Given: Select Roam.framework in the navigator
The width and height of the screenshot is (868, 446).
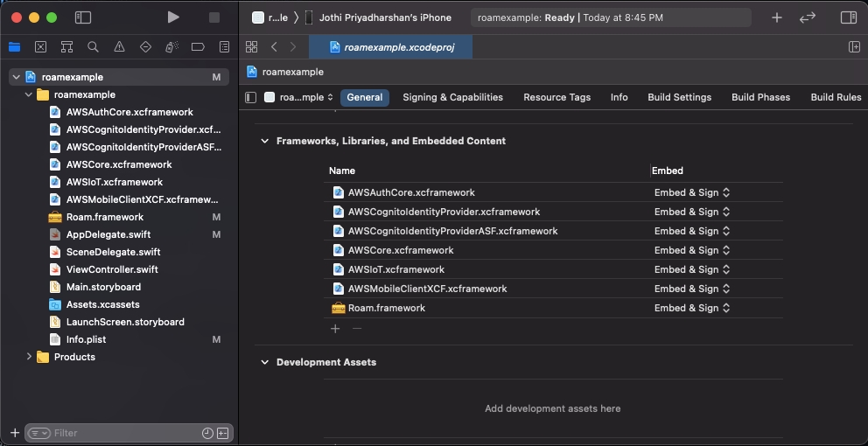Looking at the screenshot, I should [105, 217].
